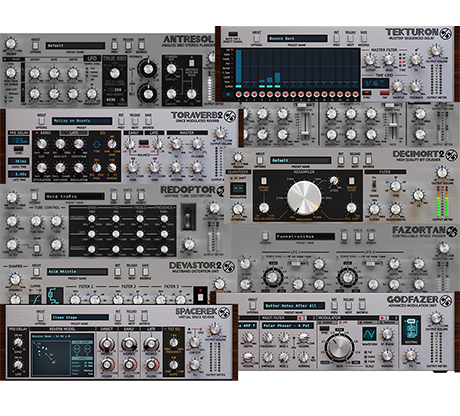
Task: Select LFO tab in Godfazer modulator
Action: tap(344, 322)
